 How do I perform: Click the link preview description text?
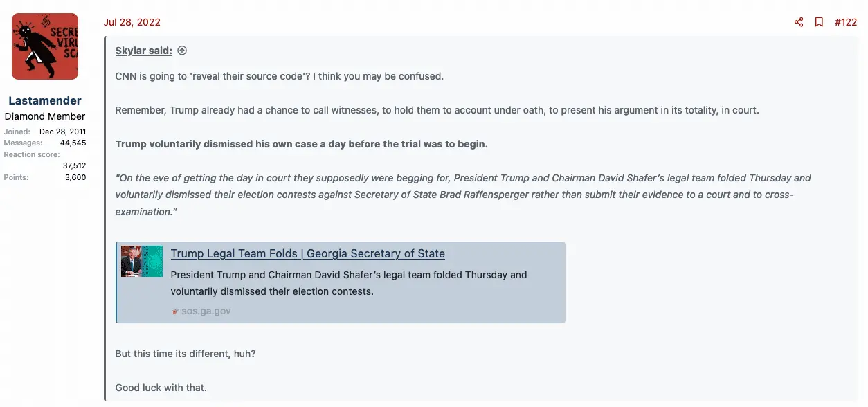[x=348, y=283]
